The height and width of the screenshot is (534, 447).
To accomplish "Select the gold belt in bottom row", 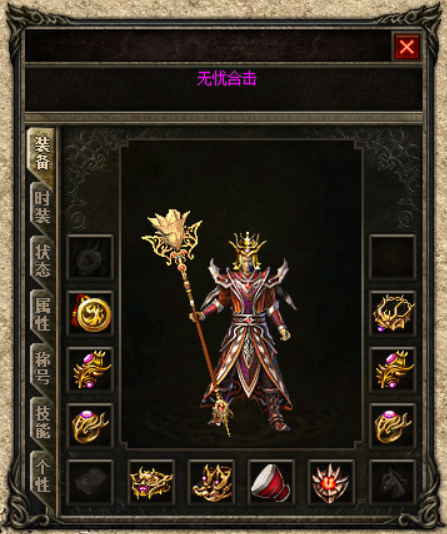I will pos(151,482).
